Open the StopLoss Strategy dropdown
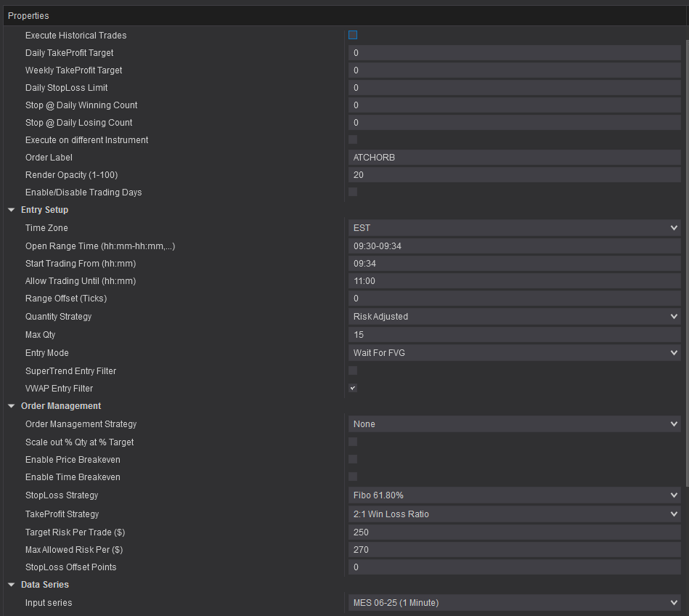 pyautogui.click(x=515, y=495)
